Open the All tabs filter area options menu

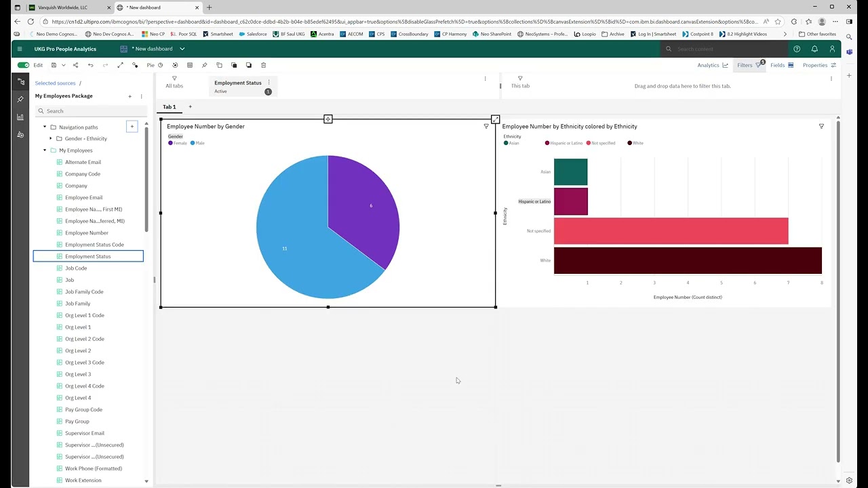coord(485,79)
